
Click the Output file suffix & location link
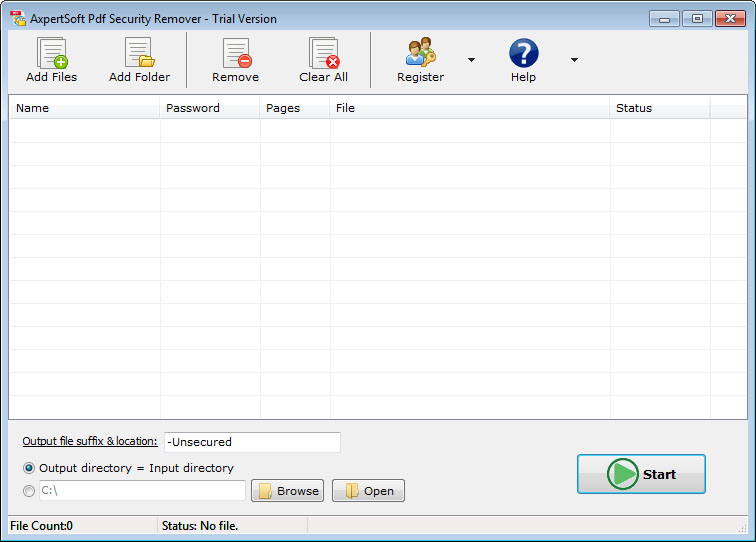[90, 441]
